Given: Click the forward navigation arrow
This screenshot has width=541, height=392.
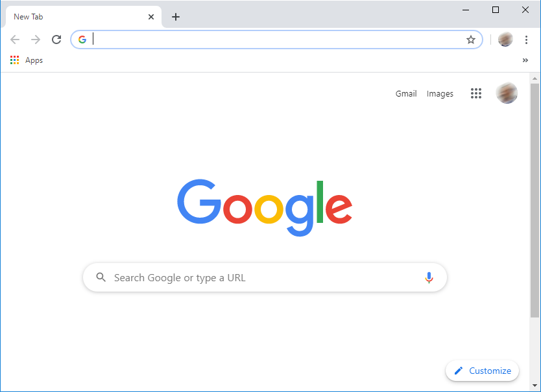Looking at the screenshot, I should (36, 40).
